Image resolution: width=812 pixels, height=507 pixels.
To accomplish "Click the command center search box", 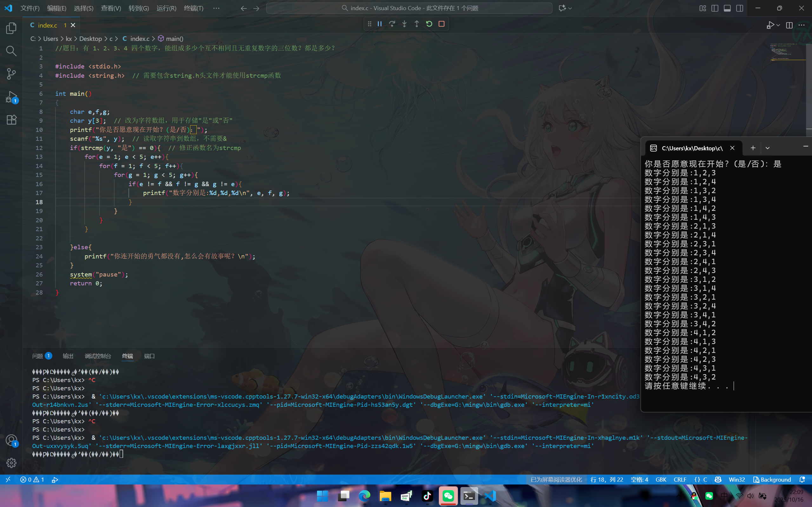I will (409, 8).
